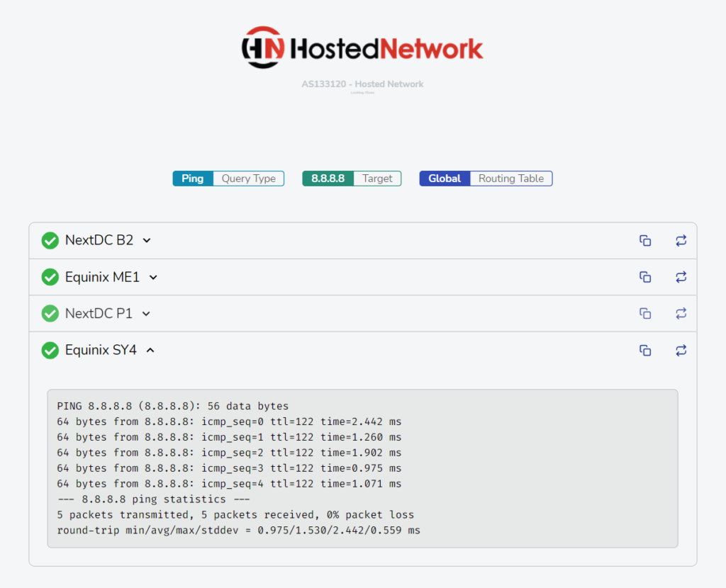Click NextDC P1 green success checkmark
Screen dimensions: 726x588
point(50,314)
